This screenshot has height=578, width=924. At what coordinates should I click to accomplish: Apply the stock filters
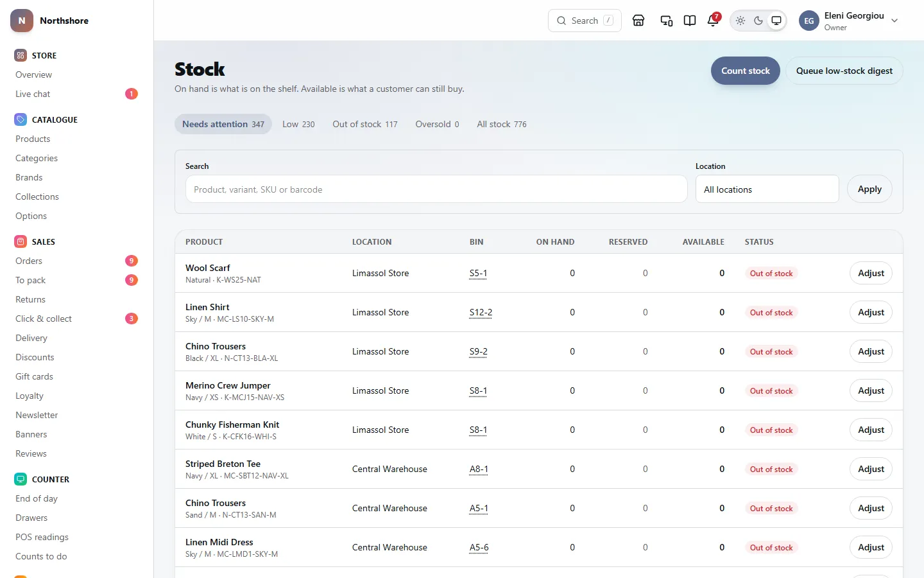pos(870,189)
